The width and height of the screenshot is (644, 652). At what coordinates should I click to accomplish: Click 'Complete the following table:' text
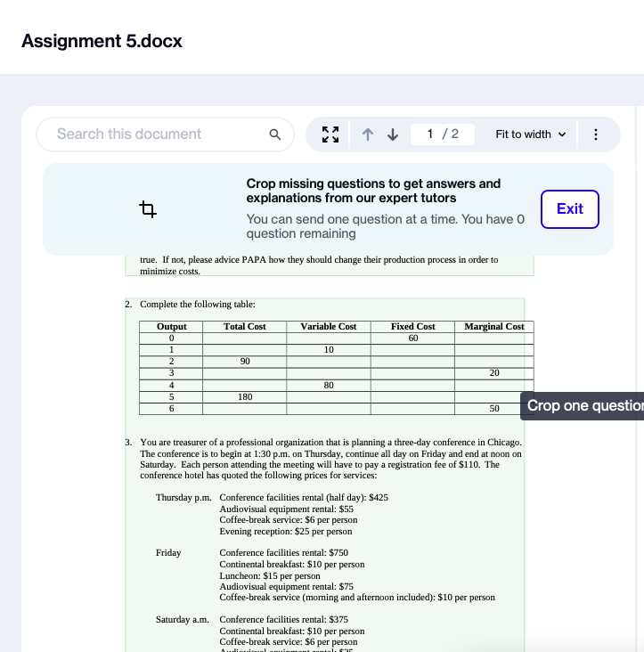coord(198,304)
